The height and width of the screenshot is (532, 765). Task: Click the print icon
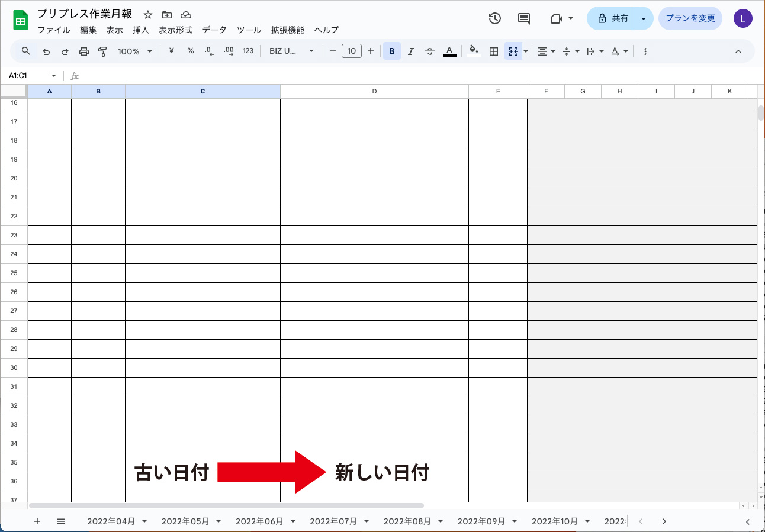[x=84, y=51]
